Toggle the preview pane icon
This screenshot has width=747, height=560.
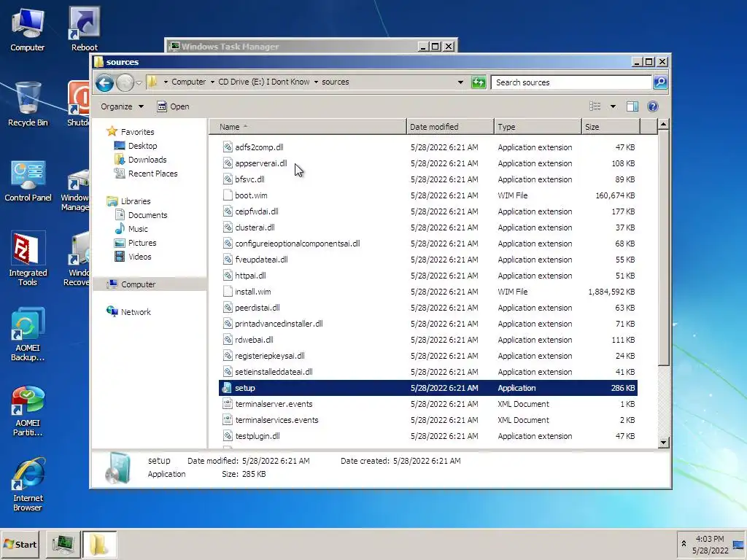tap(632, 106)
